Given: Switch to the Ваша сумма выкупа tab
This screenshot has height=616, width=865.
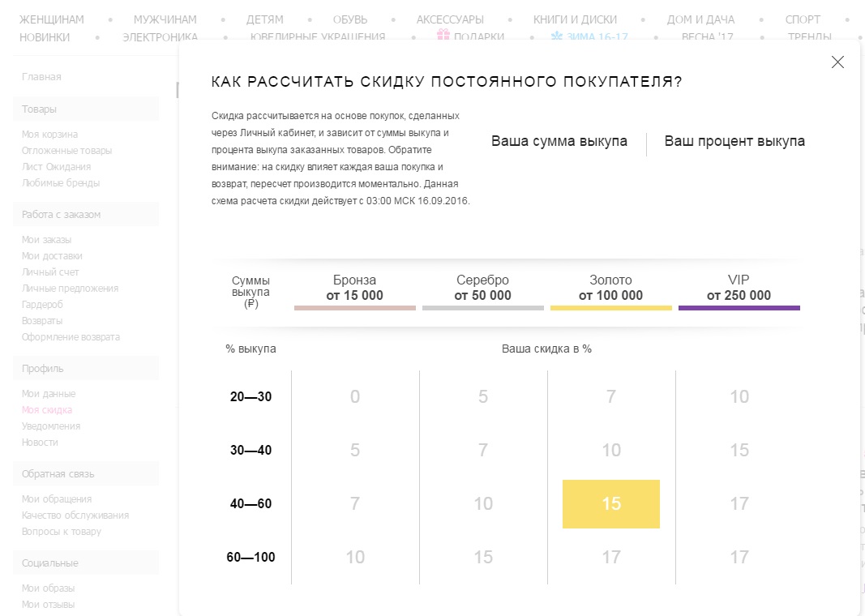Looking at the screenshot, I should [x=559, y=141].
